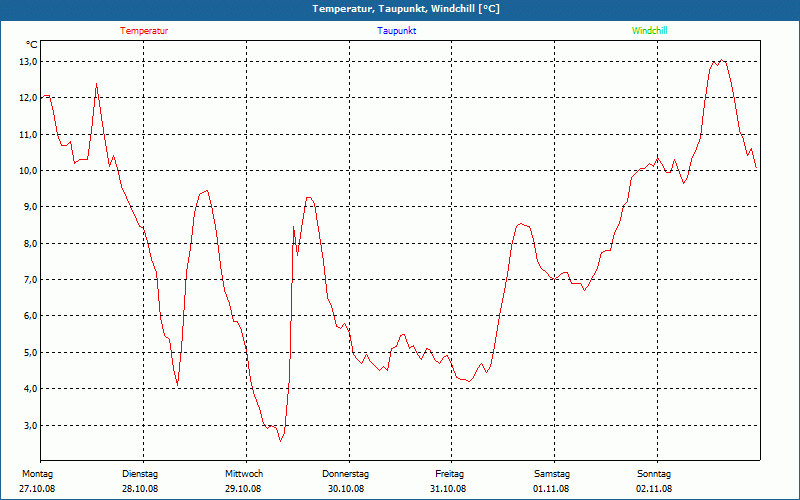Image resolution: width=800 pixels, height=500 pixels.
Task: Click the 10,0 y-axis value
Action: 29,170
